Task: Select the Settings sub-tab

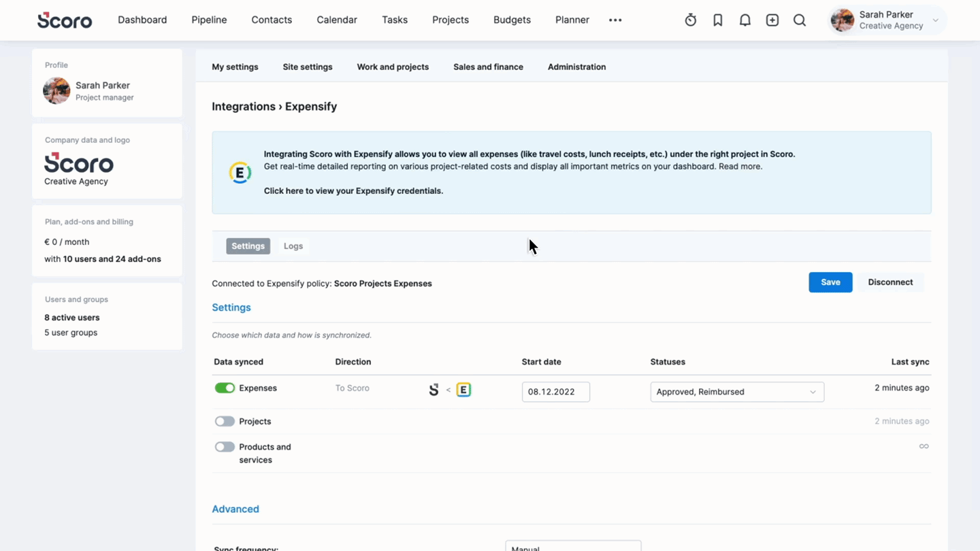Action: (248, 246)
